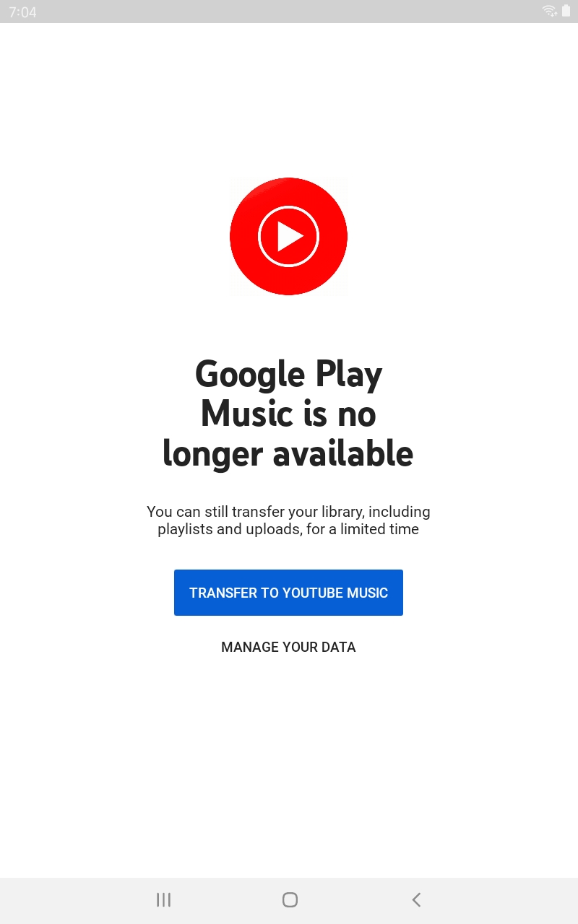Tap the red YouTube Music logo
The height and width of the screenshot is (924, 578).
tap(288, 236)
